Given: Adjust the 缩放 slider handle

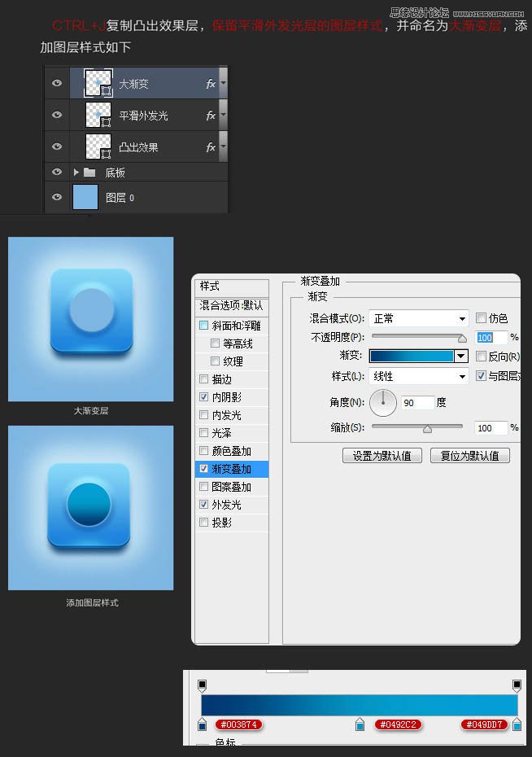Looking at the screenshot, I should coord(427,429).
